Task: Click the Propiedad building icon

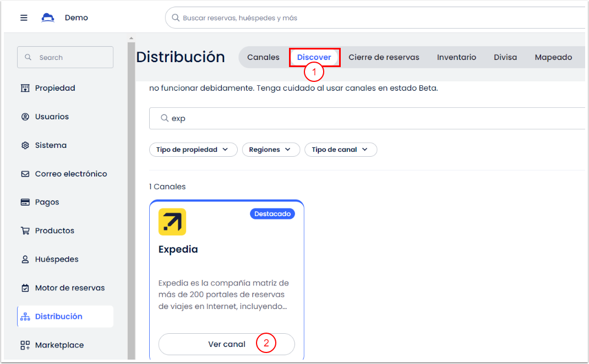Action: coord(25,88)
